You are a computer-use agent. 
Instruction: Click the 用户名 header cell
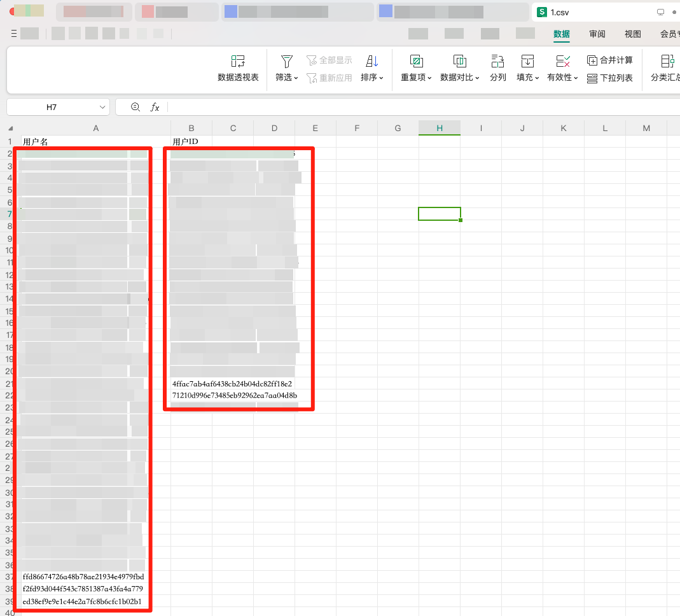pyautogui.click(x=96, y=141)
